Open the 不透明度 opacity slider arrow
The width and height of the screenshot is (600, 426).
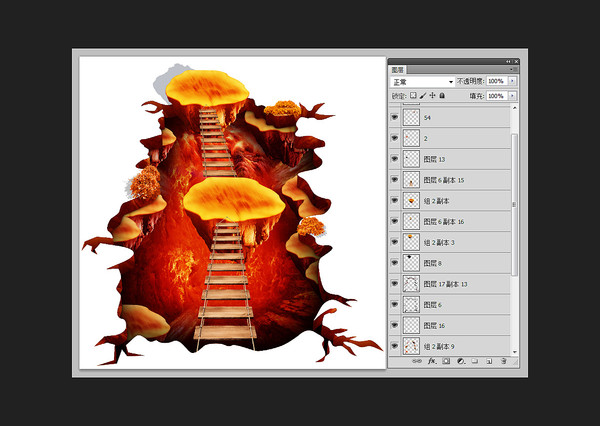(512, 81)
